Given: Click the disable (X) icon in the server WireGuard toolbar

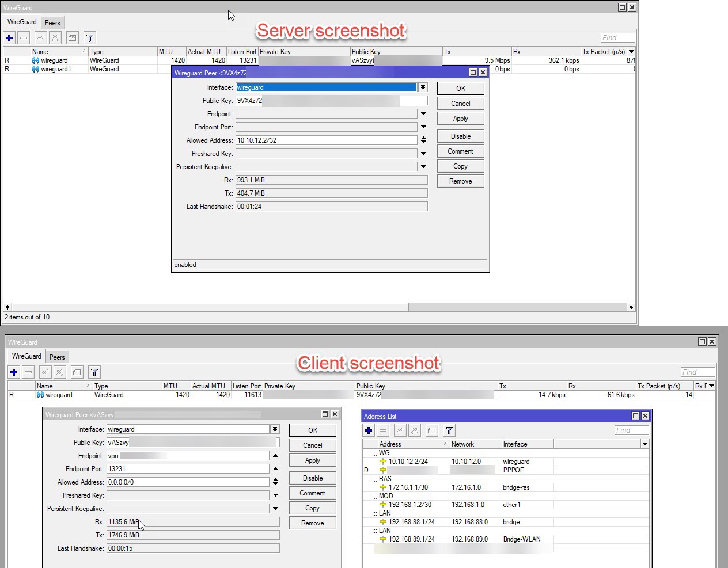Looking at the screenshot, I should click(55, 38).
